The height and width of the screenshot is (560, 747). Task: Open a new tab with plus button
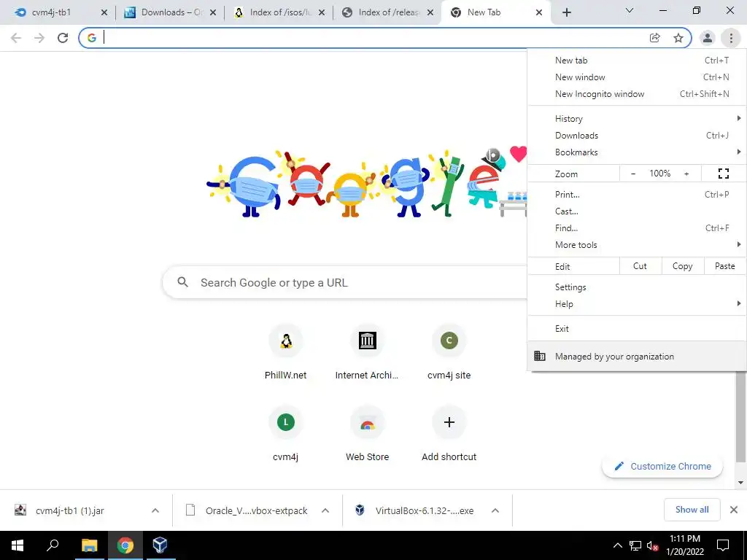click(x=566, y=12)
